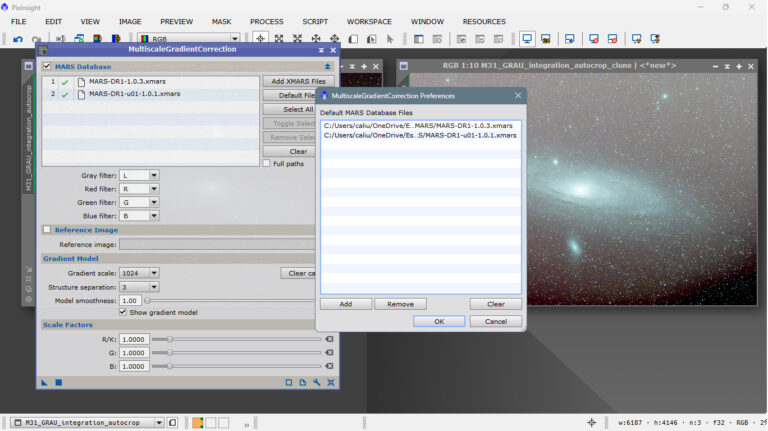Click Add in the Preferences dialog
This screenshot has height=431, width=768.
click(x=346, y=304)
